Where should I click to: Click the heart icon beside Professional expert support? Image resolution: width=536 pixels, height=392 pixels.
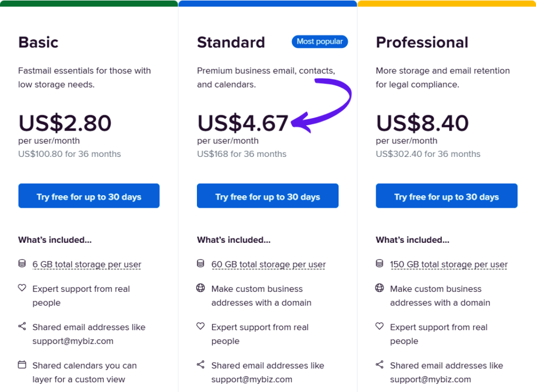380,326
